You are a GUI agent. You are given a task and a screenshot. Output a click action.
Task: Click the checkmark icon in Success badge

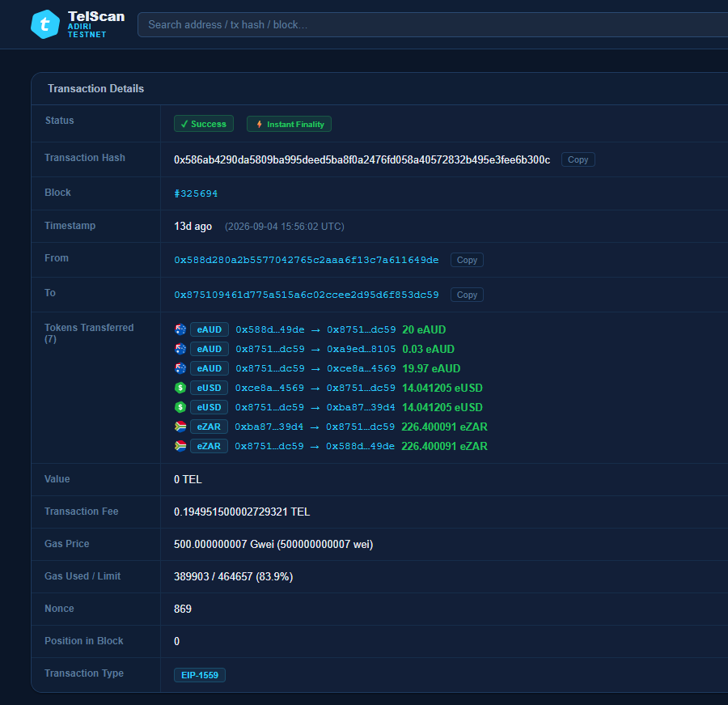[x=184, y=124]
